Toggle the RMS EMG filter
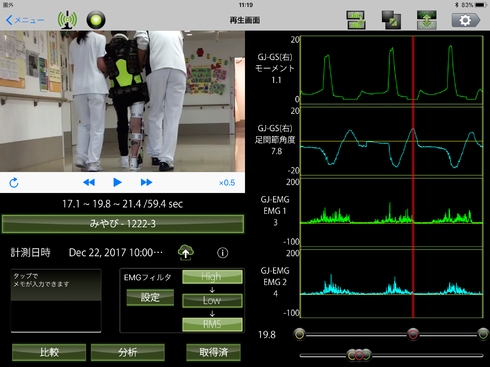 [x=212, y=324]
